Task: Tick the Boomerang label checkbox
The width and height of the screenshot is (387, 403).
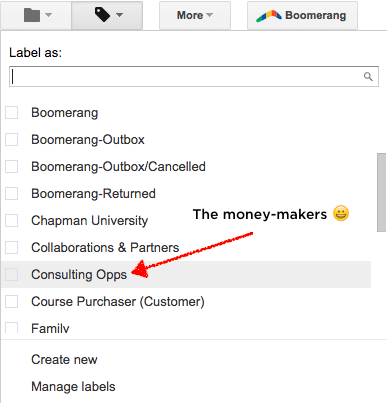Action: (x=12, y=113)
